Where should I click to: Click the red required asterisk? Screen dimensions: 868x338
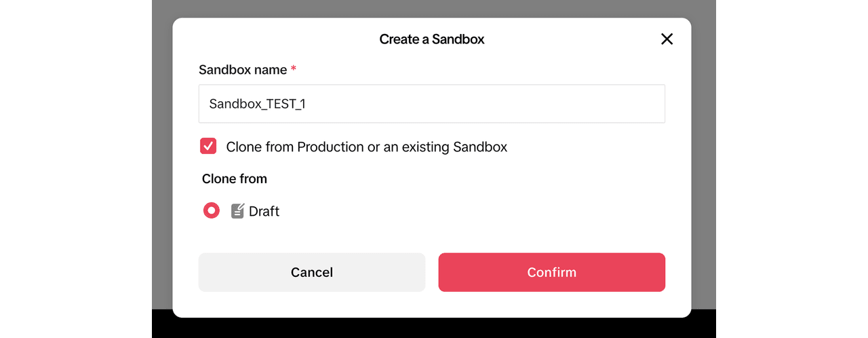294,69
